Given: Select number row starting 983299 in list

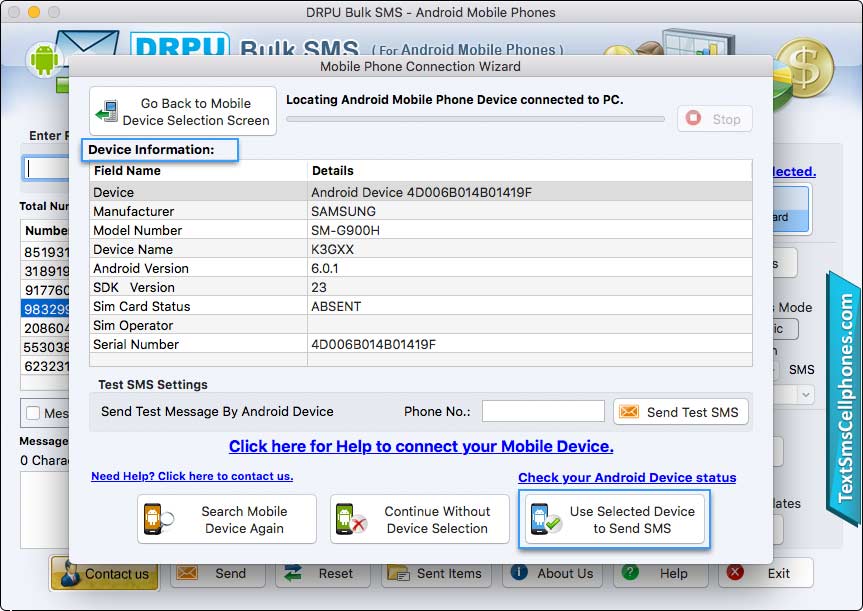Looking at the screenshot, I should tap(45, 309).
